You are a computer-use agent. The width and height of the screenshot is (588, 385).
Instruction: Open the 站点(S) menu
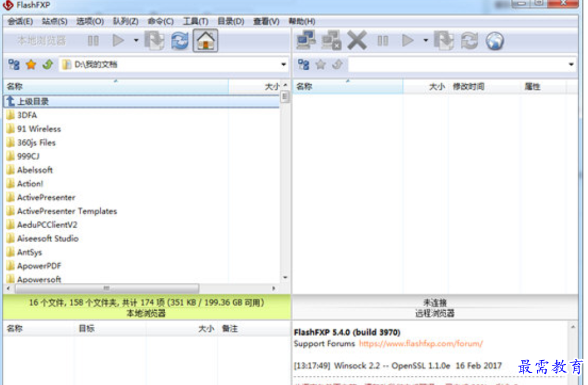point(54,21)
